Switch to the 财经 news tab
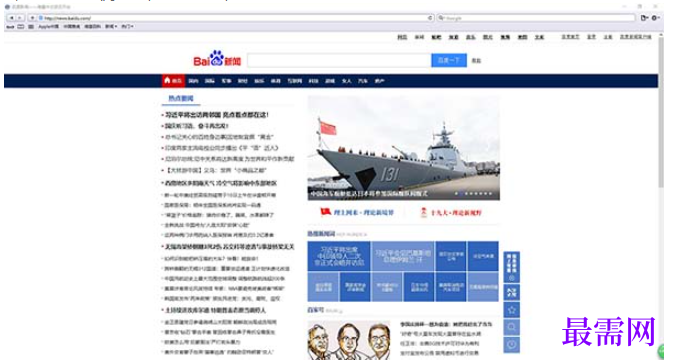The width and height of the screenshot is (674, 363). 243,81
